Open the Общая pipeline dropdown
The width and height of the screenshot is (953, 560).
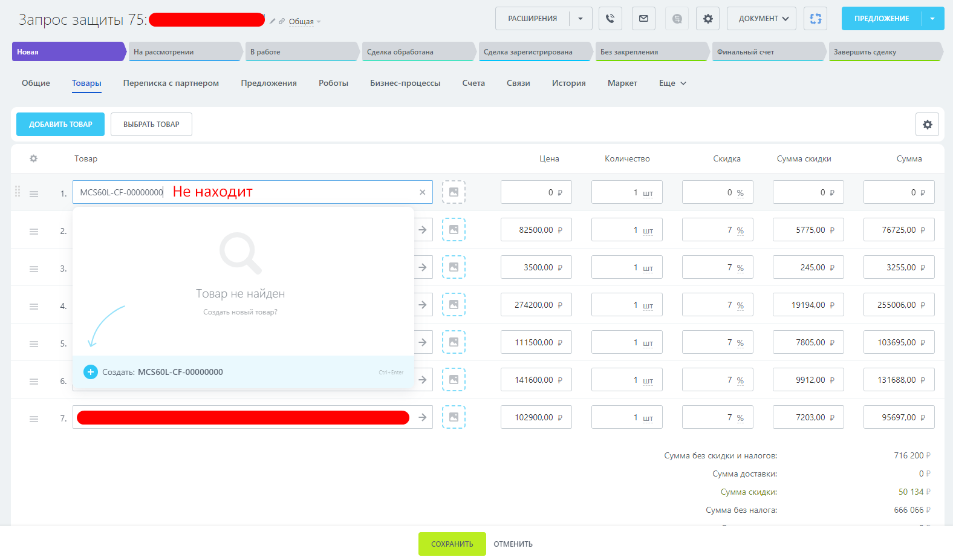coord(305,22)
